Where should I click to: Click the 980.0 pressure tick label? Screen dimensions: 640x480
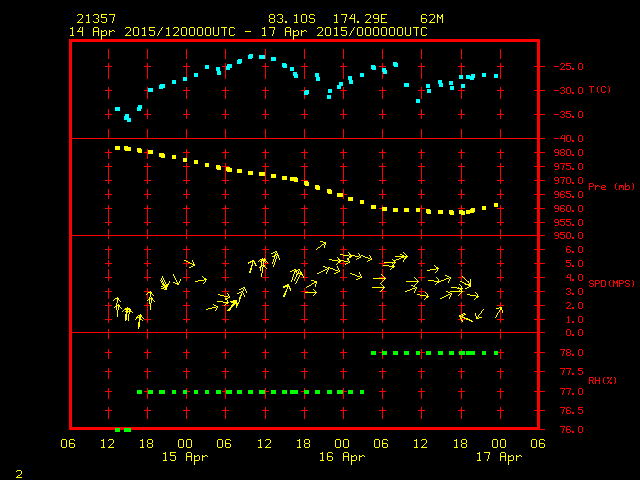(x=569, y=153)
